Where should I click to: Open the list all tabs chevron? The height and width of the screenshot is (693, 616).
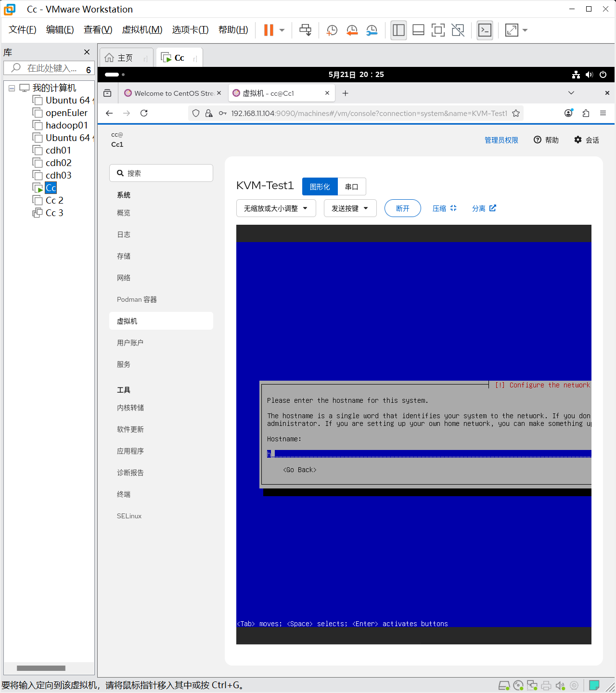pos(571,93)
